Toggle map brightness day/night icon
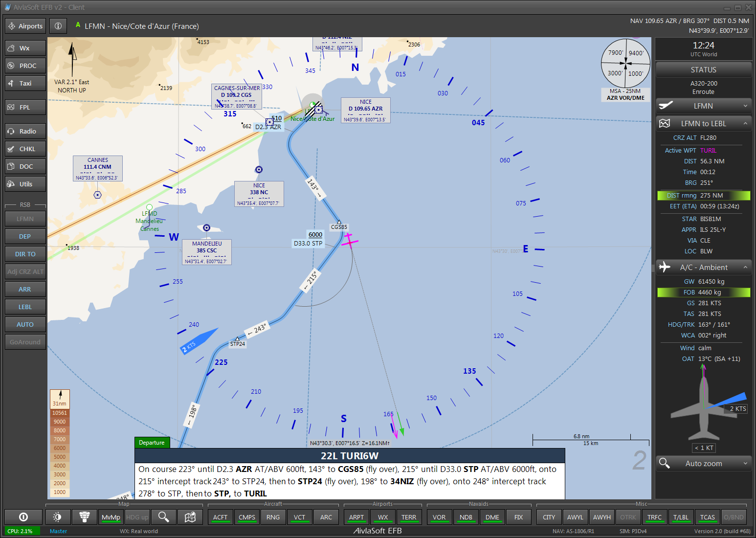 58,517
